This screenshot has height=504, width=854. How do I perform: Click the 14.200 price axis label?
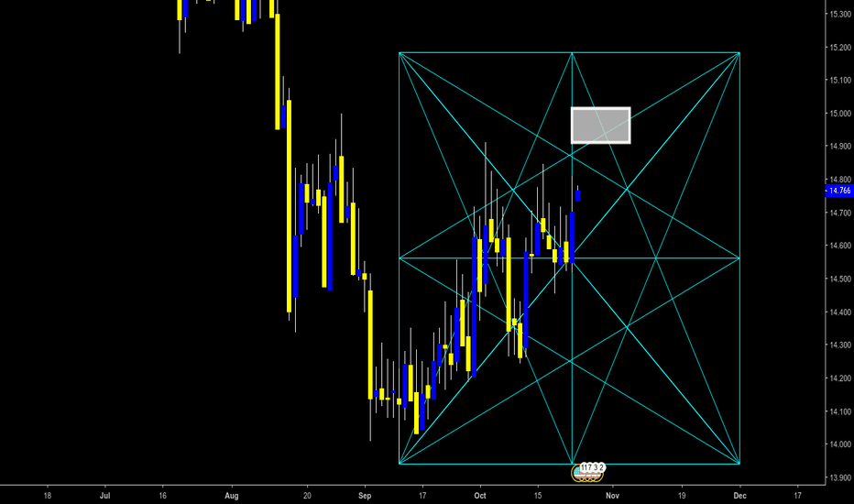pos(840,378)
